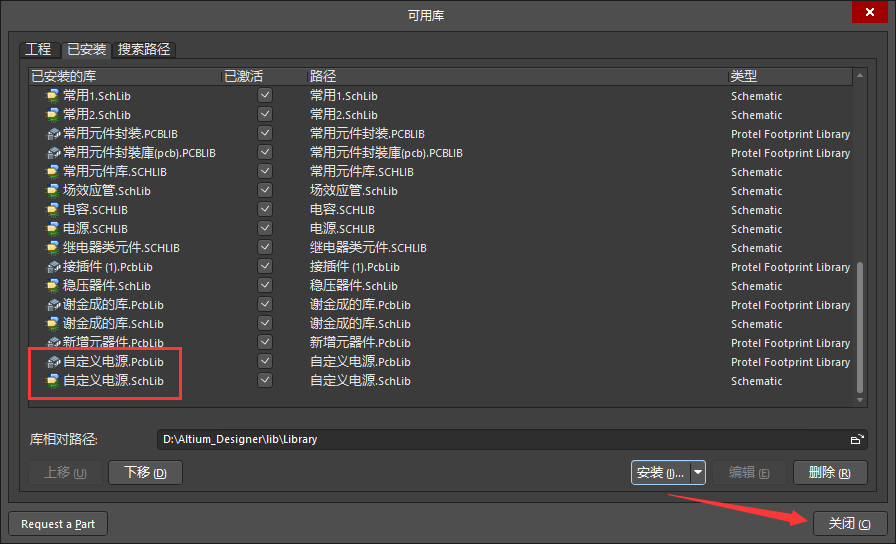Viewport: 896px width, 544px height.
Task: Click the schematic icon beside 常用1.SchLib
Action: click(53, 95)
